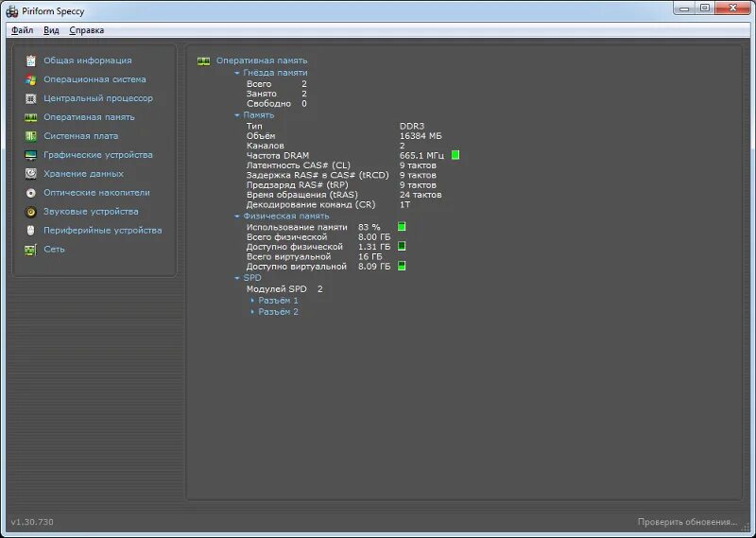Image resolution: width=756 pixels, height=538 pixels.
Task: Collapse the SPD section arrow
Action: coord(237,278)
